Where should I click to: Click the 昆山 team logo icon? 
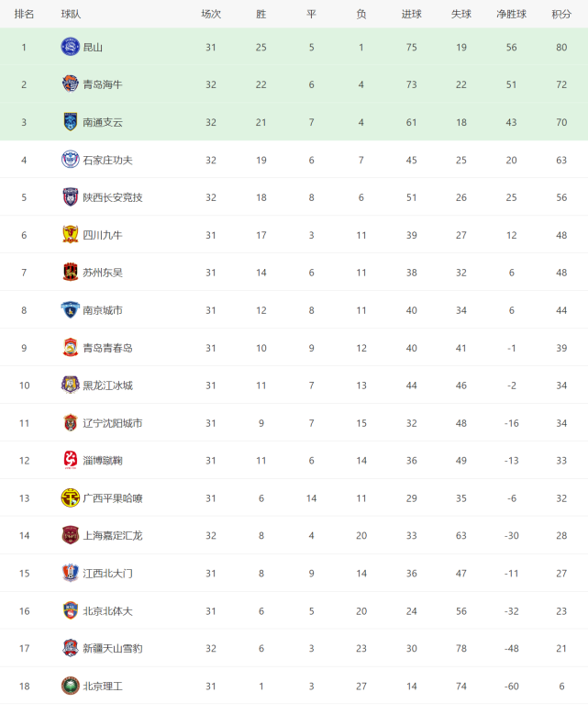pyautogui.click(x=71, y=47)
